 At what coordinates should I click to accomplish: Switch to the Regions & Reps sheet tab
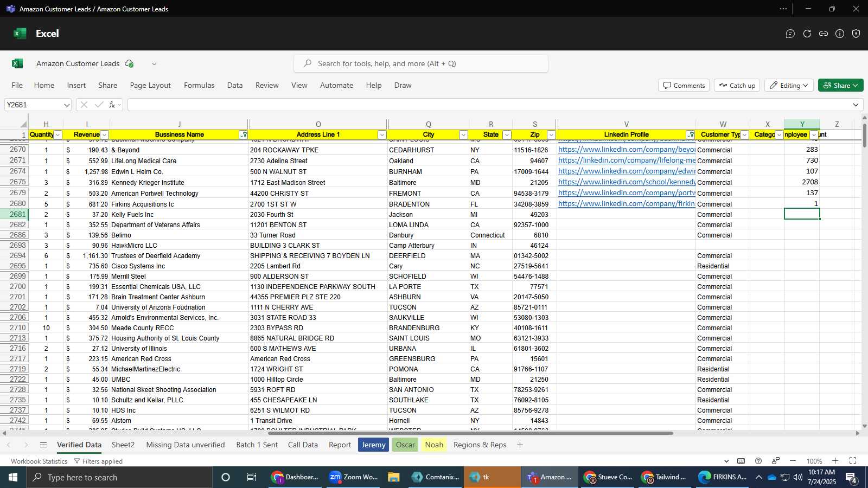(x=480, y=445)
